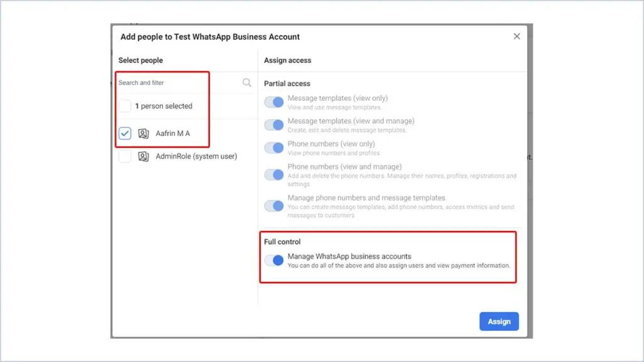The image size is (644, 362).
Task: Toggle Message templates (view and manage) switch
Action: tap(274, 125)
